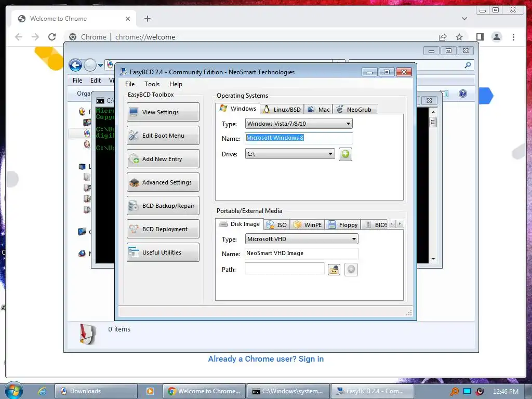Click Already a Chrome user? Sign in link
Screen dimensions: 532x399
point(265,358)
